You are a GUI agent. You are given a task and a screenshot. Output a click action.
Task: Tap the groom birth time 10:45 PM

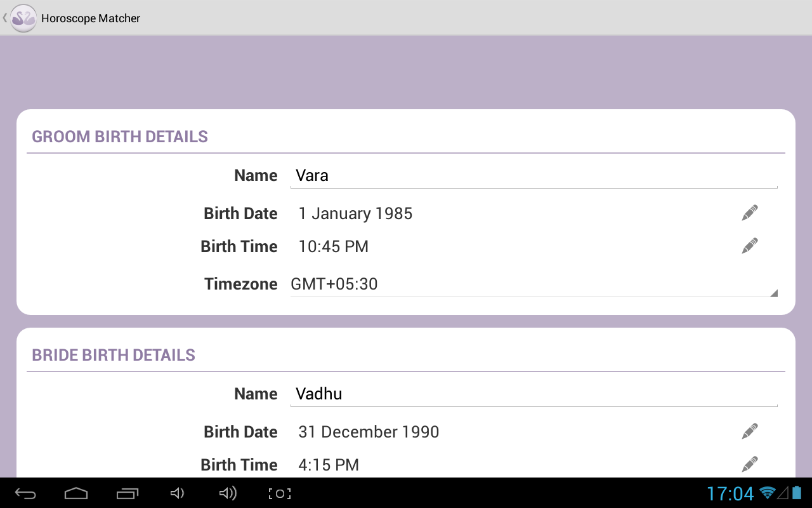pyautogui.click(x=334, y=247)
